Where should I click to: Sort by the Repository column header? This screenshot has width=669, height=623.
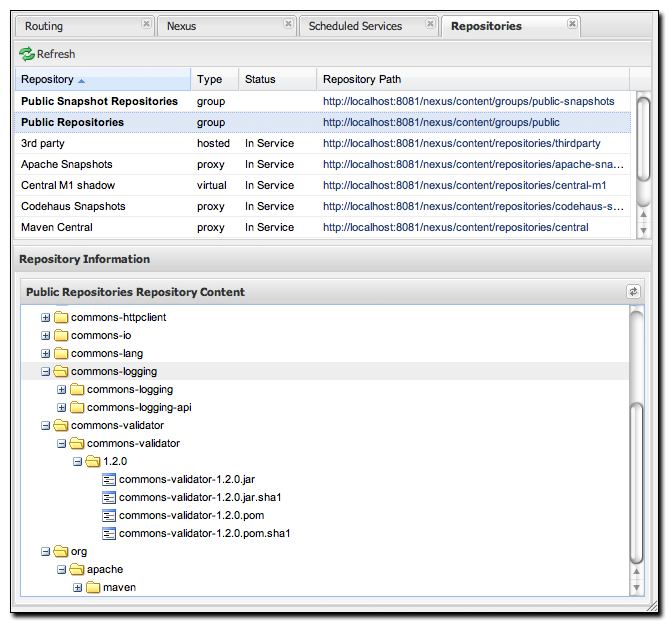pyautogui.click(x=48, y=80)
